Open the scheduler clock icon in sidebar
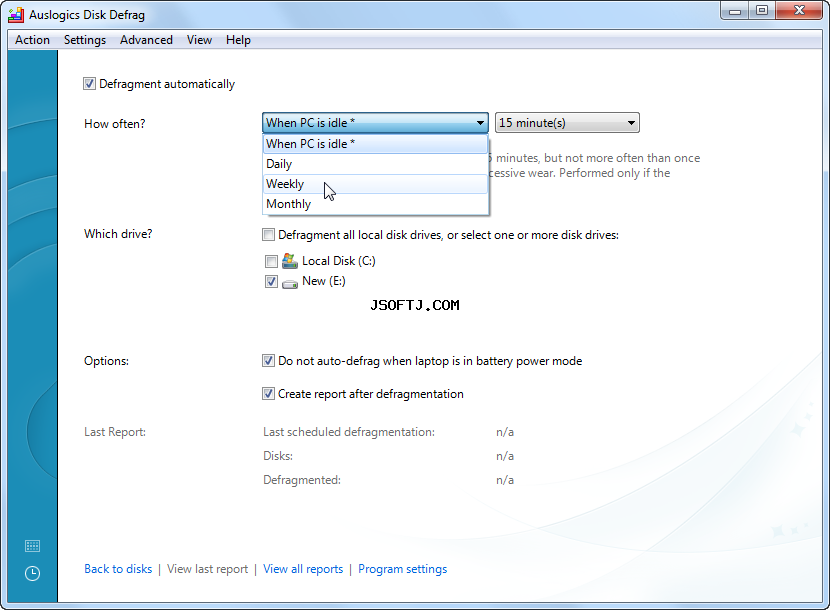 (32, 573)
